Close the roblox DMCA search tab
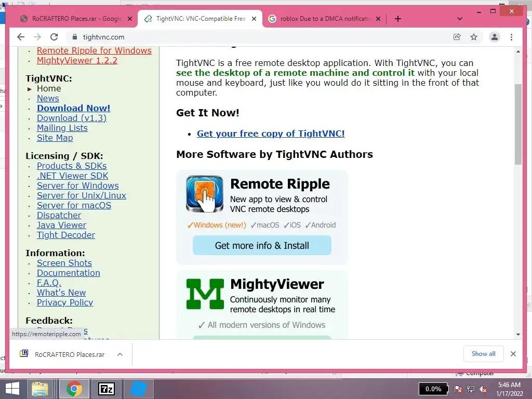Viewport: 532px width, 399px height. pos(378,19)
